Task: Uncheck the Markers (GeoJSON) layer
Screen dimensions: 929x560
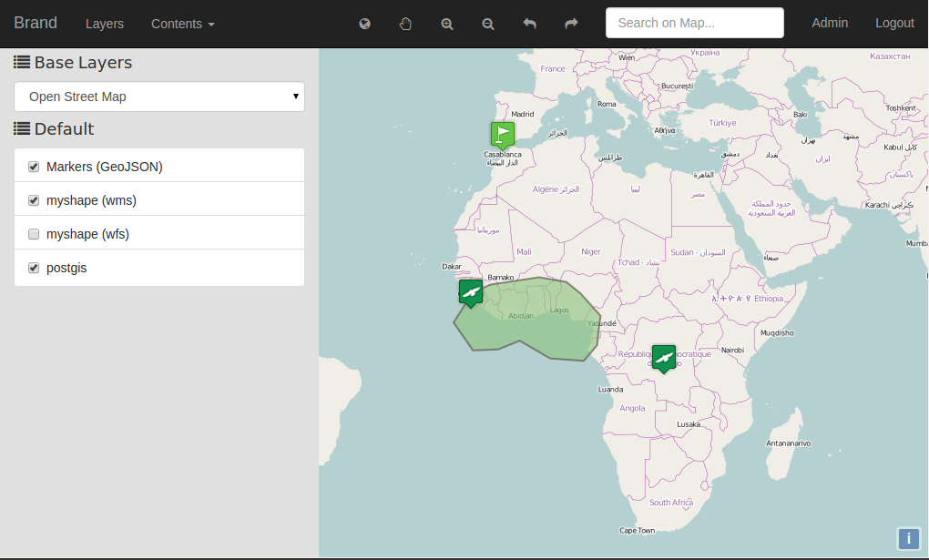Action: tap(34, 166)
